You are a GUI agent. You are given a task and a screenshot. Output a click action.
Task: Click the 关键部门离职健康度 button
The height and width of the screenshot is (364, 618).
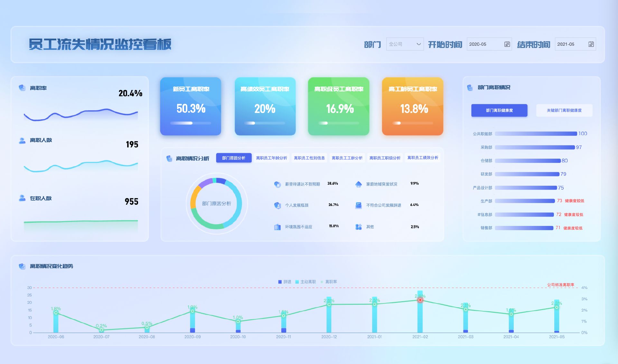[564, 110]
